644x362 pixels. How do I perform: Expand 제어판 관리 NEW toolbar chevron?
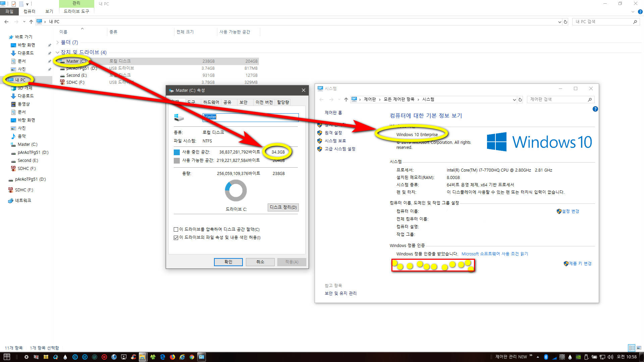[531, 356]
